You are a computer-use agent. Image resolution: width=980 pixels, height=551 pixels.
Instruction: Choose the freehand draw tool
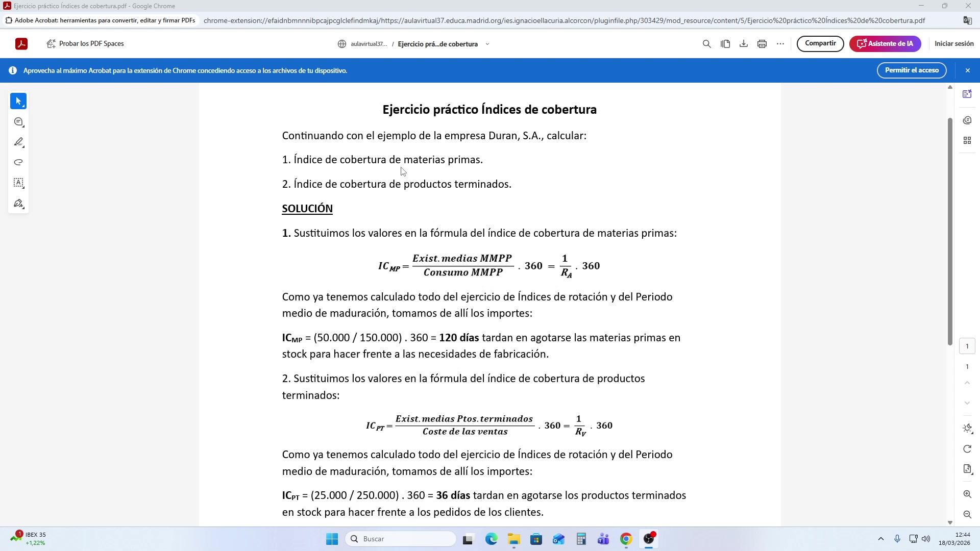click(x=18, y=162)
